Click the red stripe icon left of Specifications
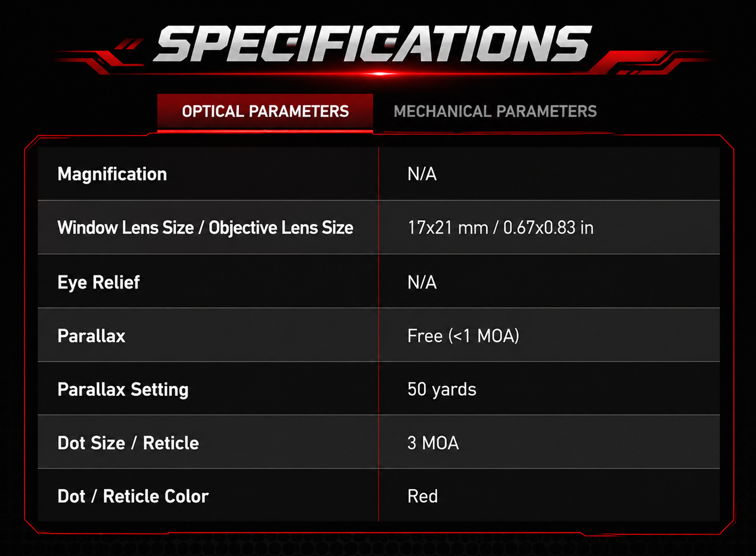Screen dimensions: 756x556 129,44
